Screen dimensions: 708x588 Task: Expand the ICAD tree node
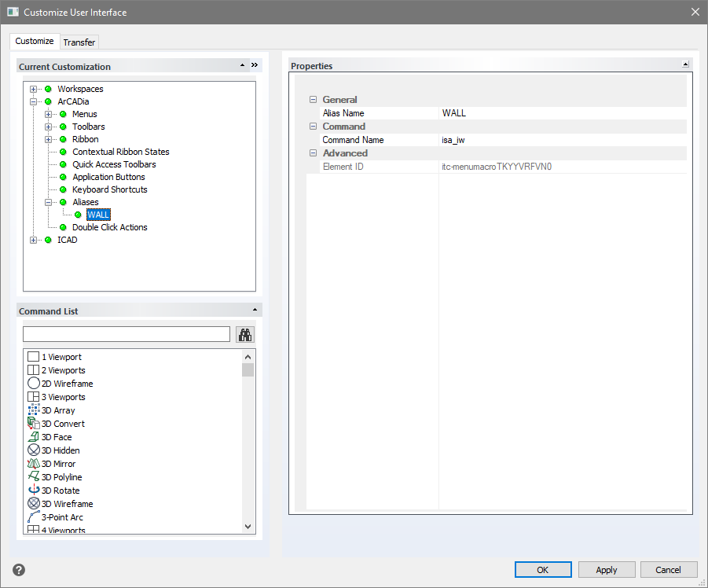tap(33, 241)
